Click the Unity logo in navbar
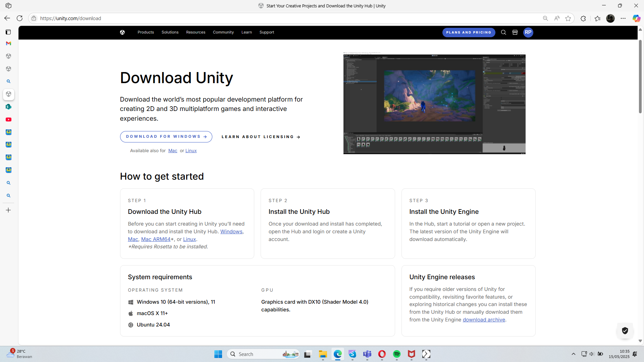 pos(122,32)
